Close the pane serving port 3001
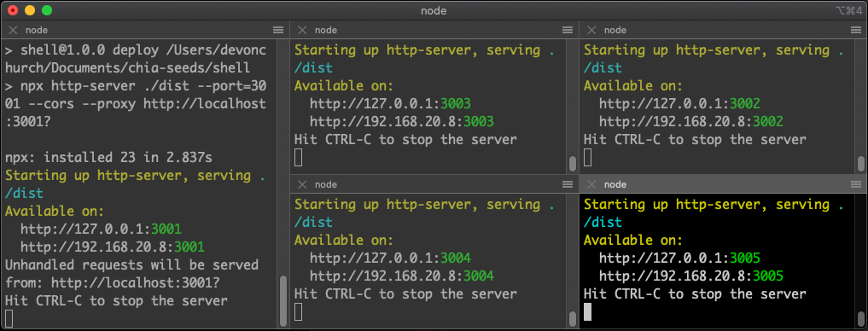Image resolution: width=868 pixels, height=331 pixels. (x=14, y=30)
